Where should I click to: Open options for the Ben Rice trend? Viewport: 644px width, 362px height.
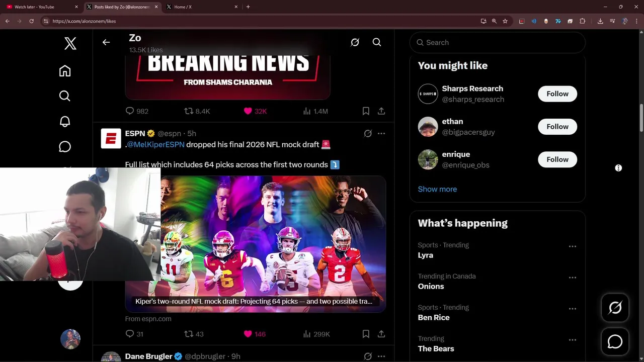(x=572, y=309)
